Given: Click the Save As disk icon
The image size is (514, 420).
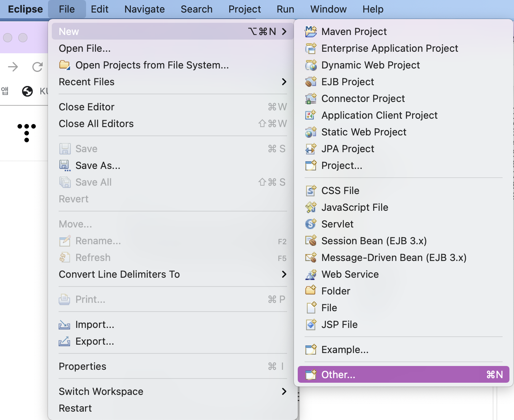Looking at the screenshot, I should coord(65,165).
